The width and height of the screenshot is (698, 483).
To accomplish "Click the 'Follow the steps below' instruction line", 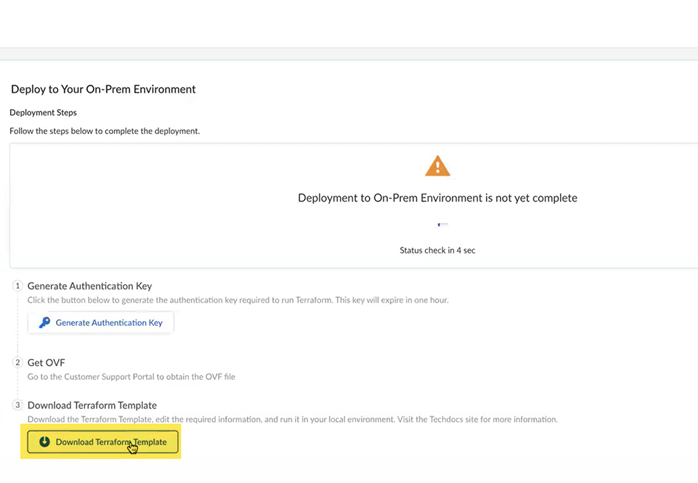I will [104, 131].
